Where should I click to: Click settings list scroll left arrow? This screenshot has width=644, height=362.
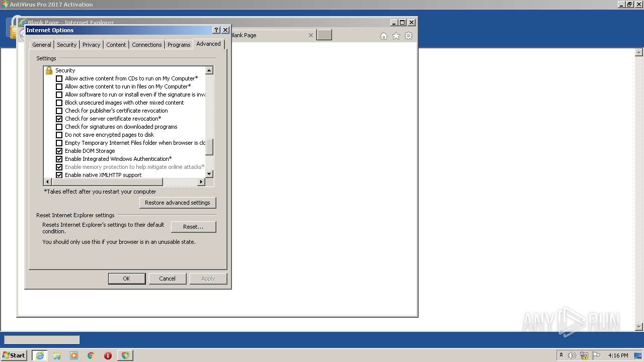click(x=48, y=182)
